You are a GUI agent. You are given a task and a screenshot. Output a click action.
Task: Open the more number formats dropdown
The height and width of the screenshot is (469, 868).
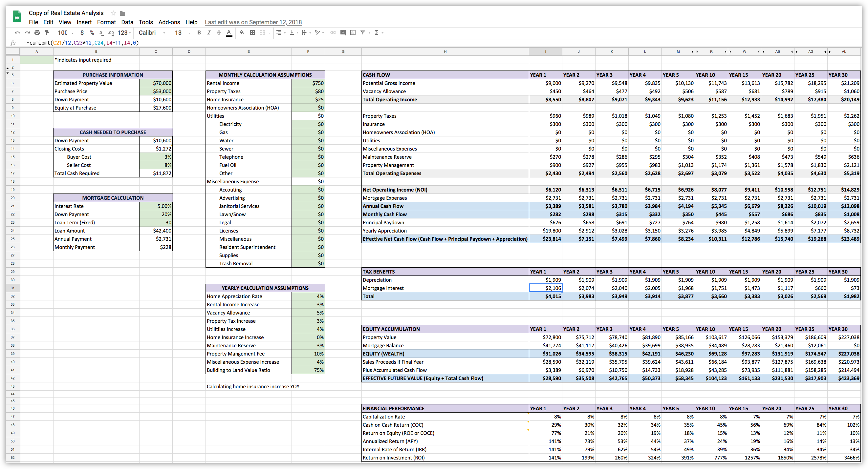(x=124, y=33)
